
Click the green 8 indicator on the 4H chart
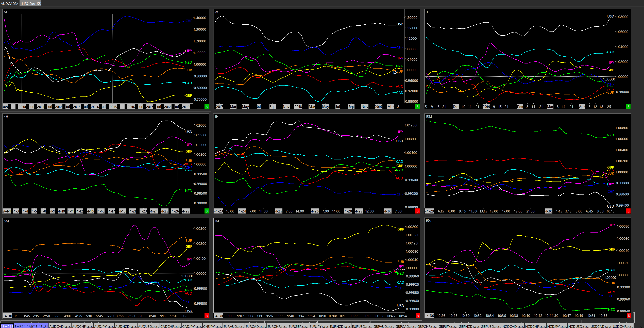point(207,211)
